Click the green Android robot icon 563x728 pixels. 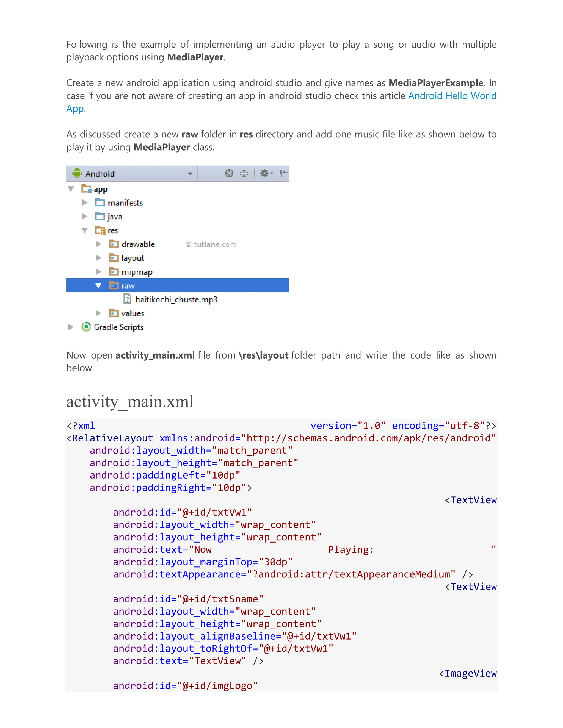pos(77,173)
